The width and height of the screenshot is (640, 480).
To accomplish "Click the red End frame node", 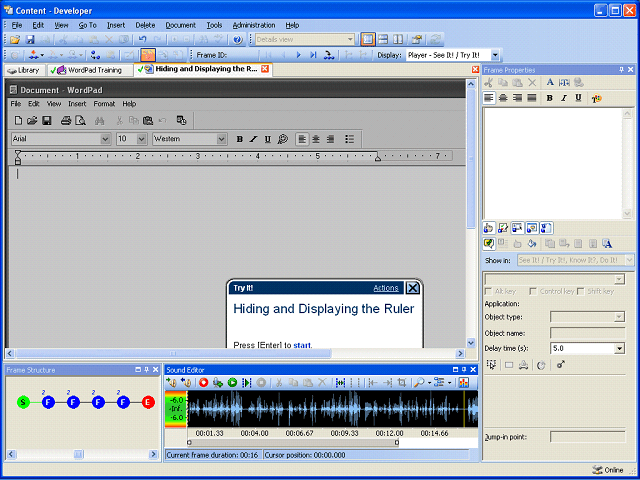I will click(148, 402).
